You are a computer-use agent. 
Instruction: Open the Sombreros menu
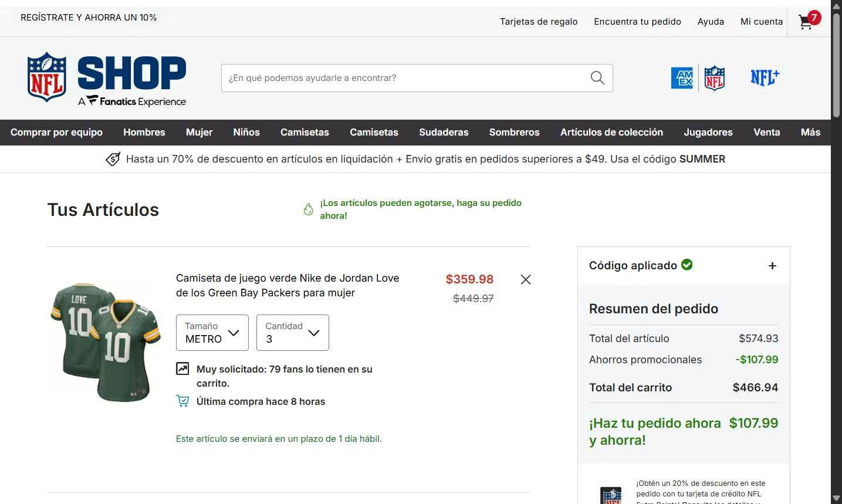point(515,133)
